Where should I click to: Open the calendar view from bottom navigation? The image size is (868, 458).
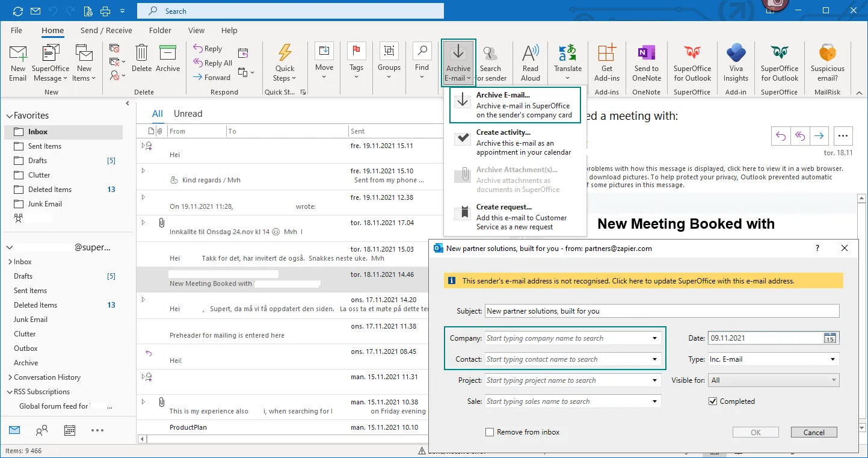point(70,430)
